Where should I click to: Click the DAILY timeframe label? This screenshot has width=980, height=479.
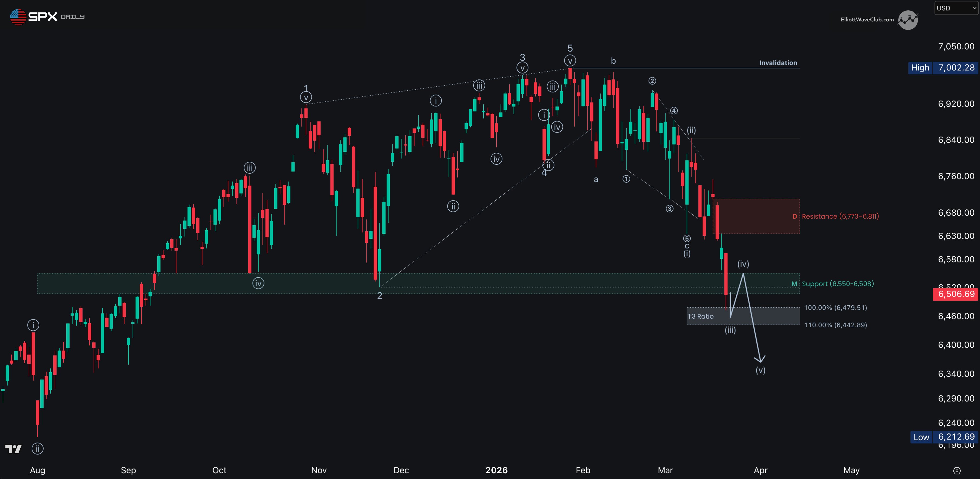[73, 17]
